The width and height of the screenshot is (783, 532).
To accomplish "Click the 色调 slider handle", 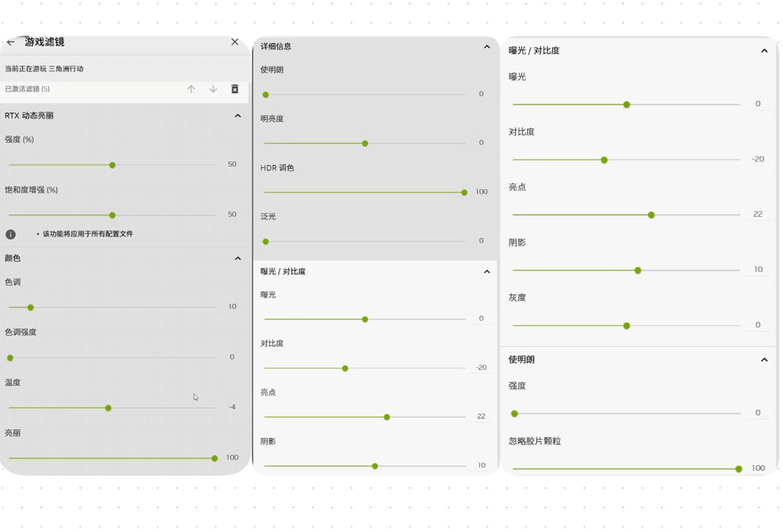I will (30, 308).
